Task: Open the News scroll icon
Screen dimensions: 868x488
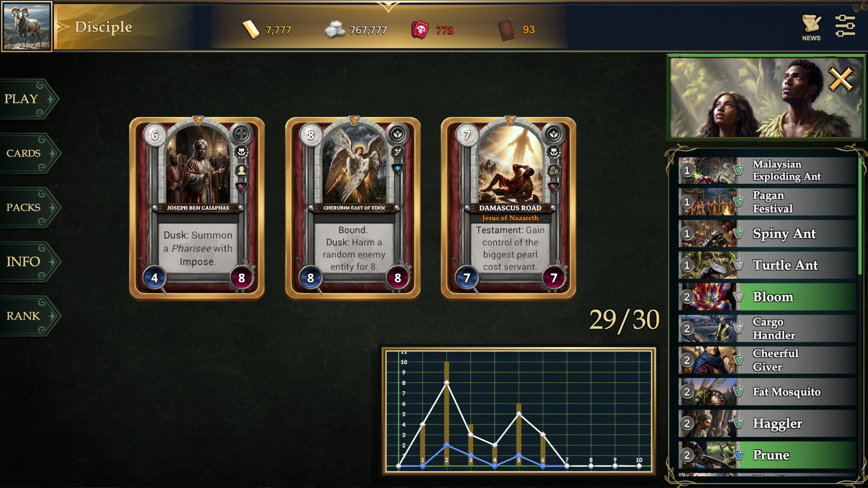Action: click(x=811, y=27)
